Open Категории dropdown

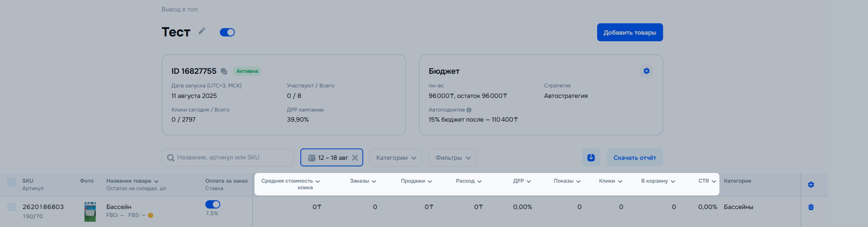point(396,157)
